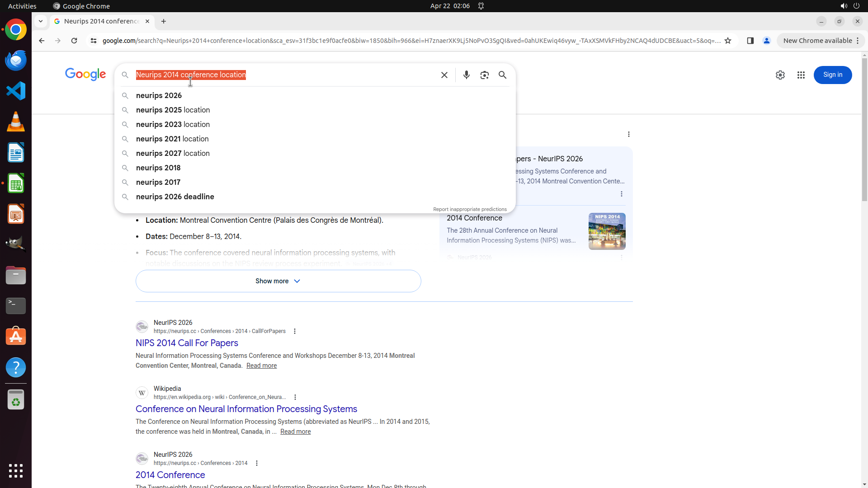The height and width of the screenshot is (488, 868).
Task: Open NIPS 2014 Call For Papers link
Action: coord(187,343)
